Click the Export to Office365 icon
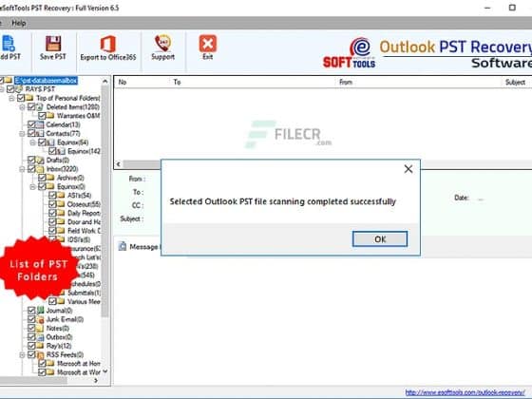This screenshot has height=399, width=532. (x=108, y=44)
